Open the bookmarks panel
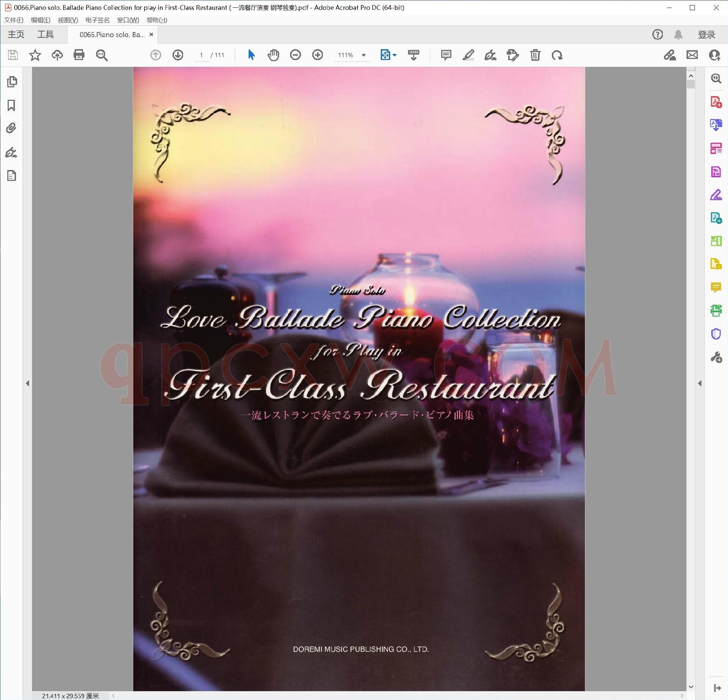Image resolution: width=728 pixels, height=700 pixels. pos(12,106)
